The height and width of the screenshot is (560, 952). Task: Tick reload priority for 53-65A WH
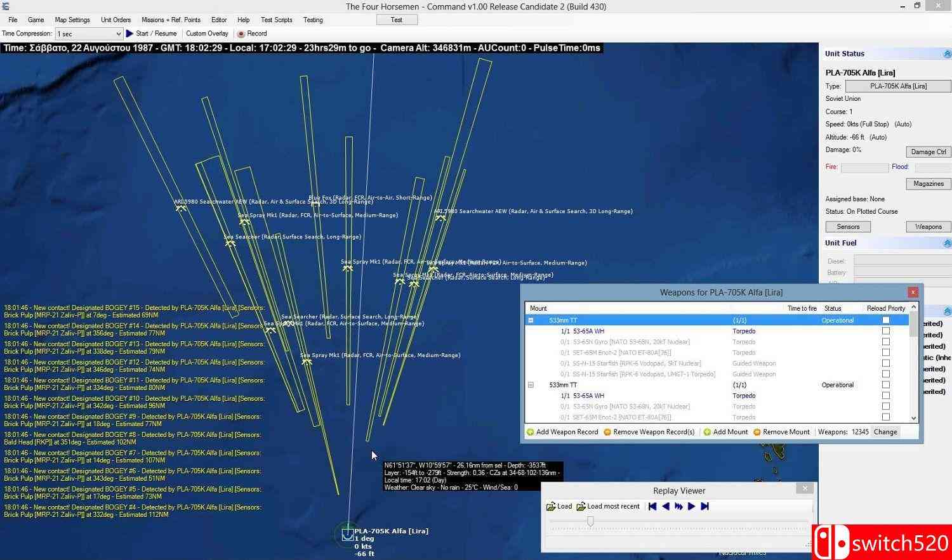point(886,331)
